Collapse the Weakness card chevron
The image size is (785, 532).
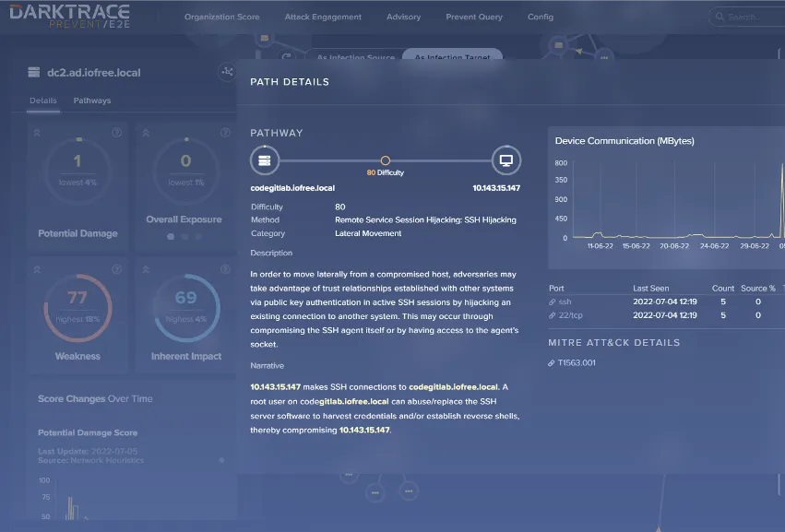click(37, 269)
